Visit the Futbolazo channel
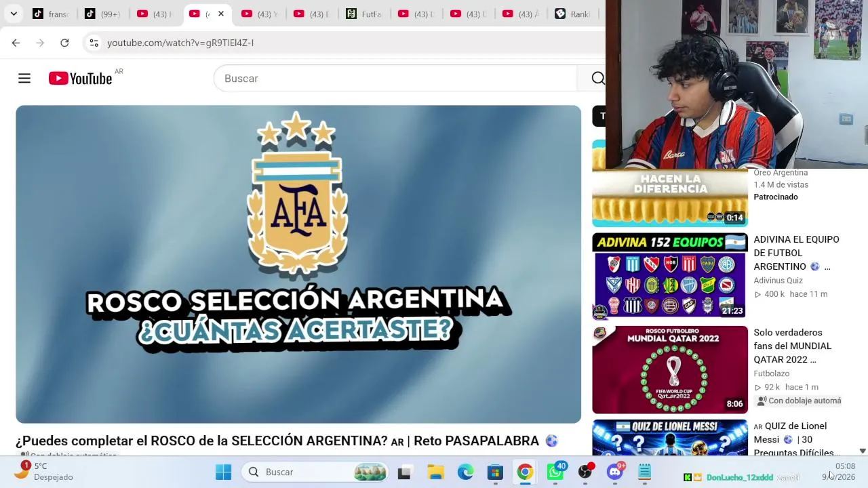868x488 pixels. [x=772, y=373]
